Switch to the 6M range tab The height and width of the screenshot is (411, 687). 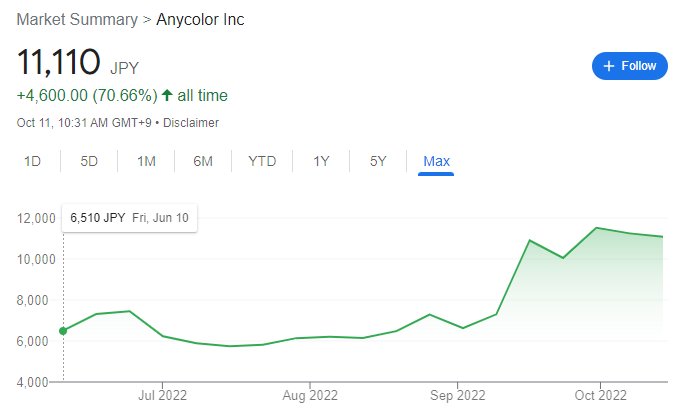203,161
